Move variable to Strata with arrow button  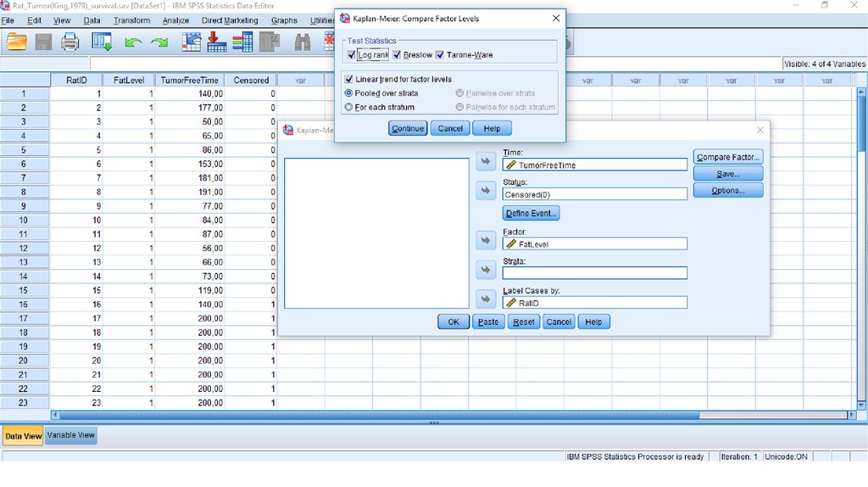pyautogui.click(x=486, y=270)
